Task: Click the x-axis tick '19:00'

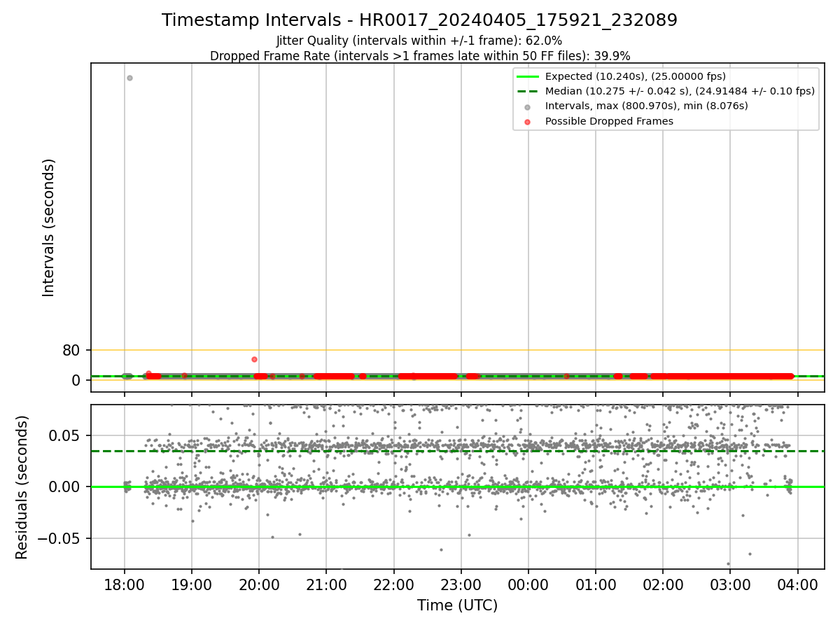Action: (192, 584)
